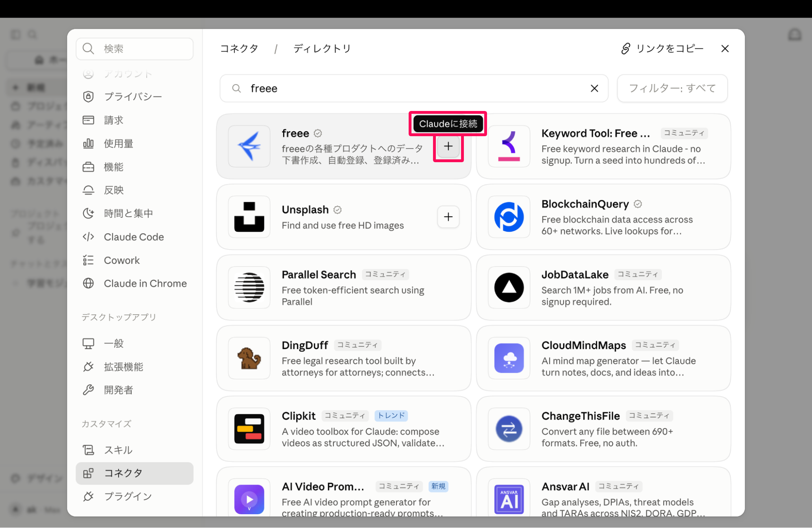Click the freee bird logo thumbnail

click(x=249, y=146)
